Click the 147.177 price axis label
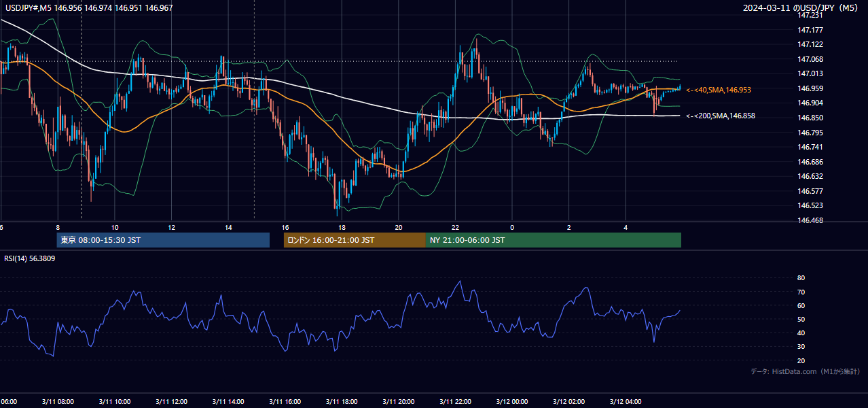Image resolution: width=868 pixels, height=408 pixels. pos(810,30)
